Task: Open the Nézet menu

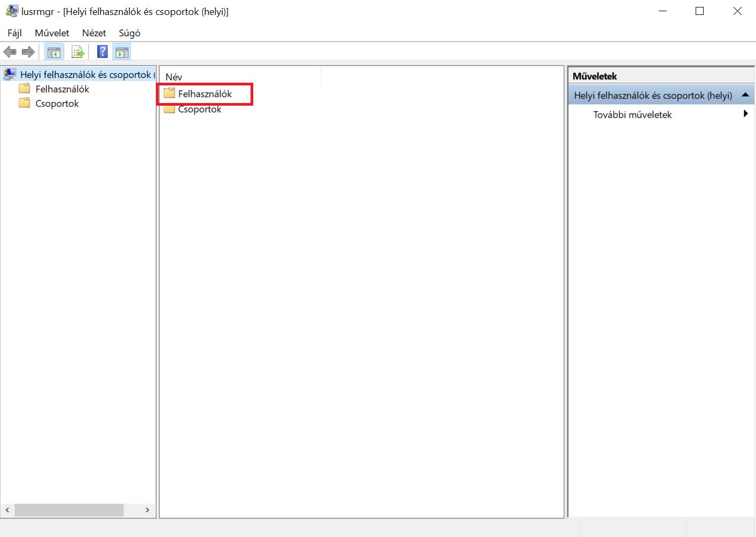Action: [x=94, y=33]
